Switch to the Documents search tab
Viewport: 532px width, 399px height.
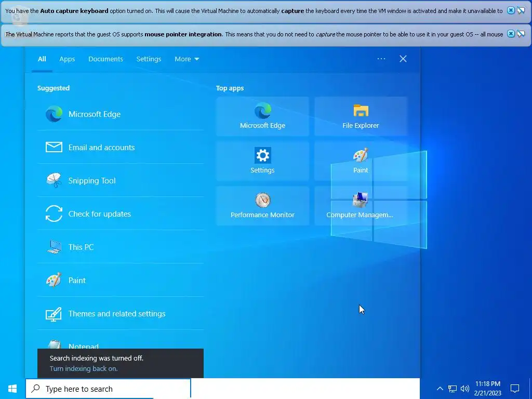(x=105, y=59)
